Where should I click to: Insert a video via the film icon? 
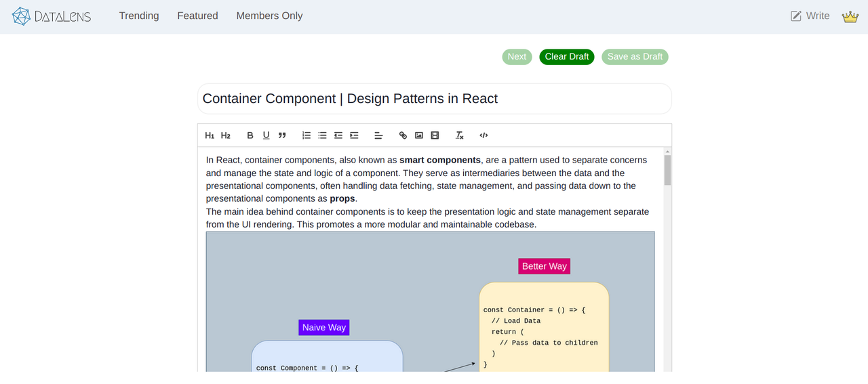pos(435,135)
